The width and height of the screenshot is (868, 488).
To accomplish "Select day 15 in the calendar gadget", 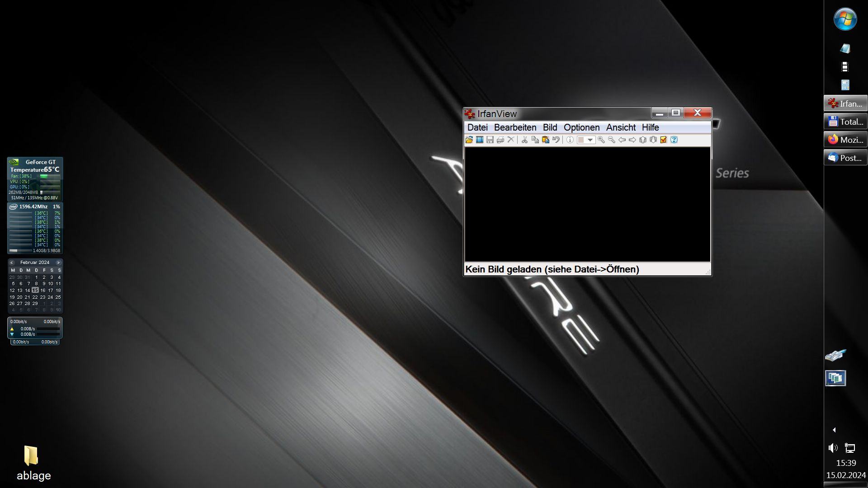I will point(35,291).
